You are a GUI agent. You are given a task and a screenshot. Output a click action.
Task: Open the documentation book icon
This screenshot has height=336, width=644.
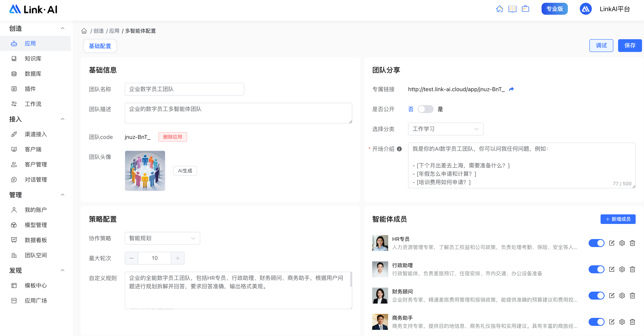click(512, 9)
